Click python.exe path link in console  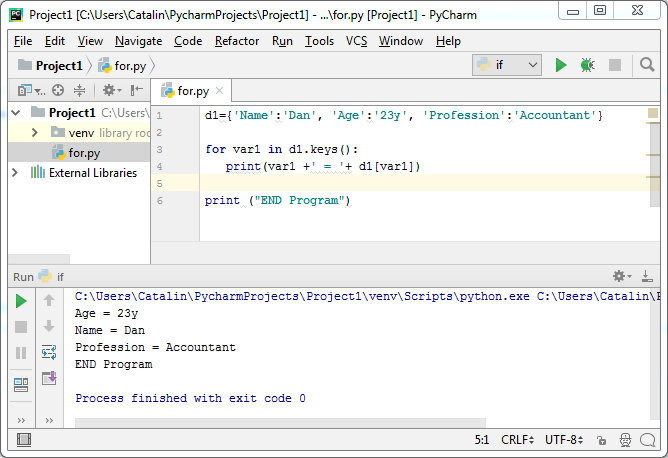302,296
